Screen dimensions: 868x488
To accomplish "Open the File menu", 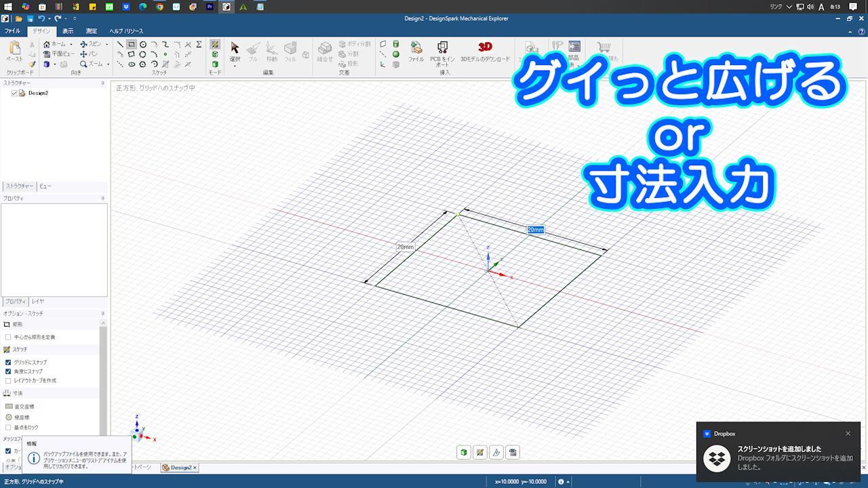I will 12,31.
